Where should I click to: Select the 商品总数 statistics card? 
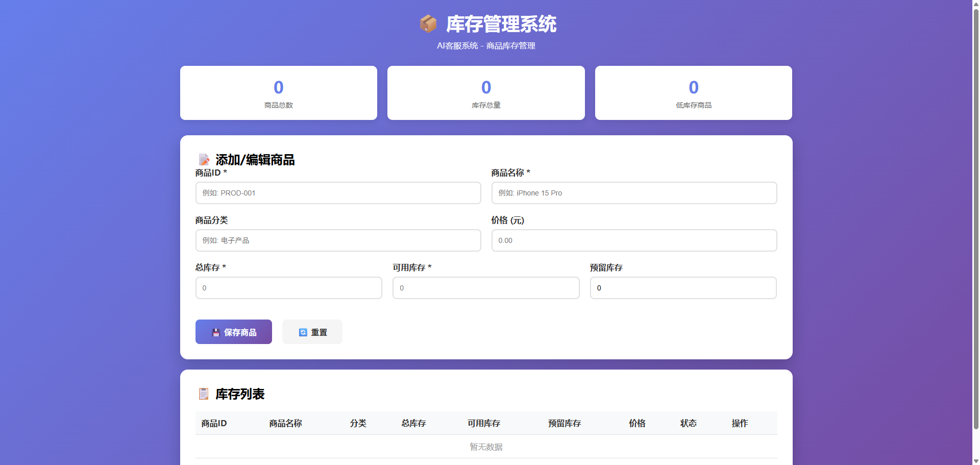[278, 93]
